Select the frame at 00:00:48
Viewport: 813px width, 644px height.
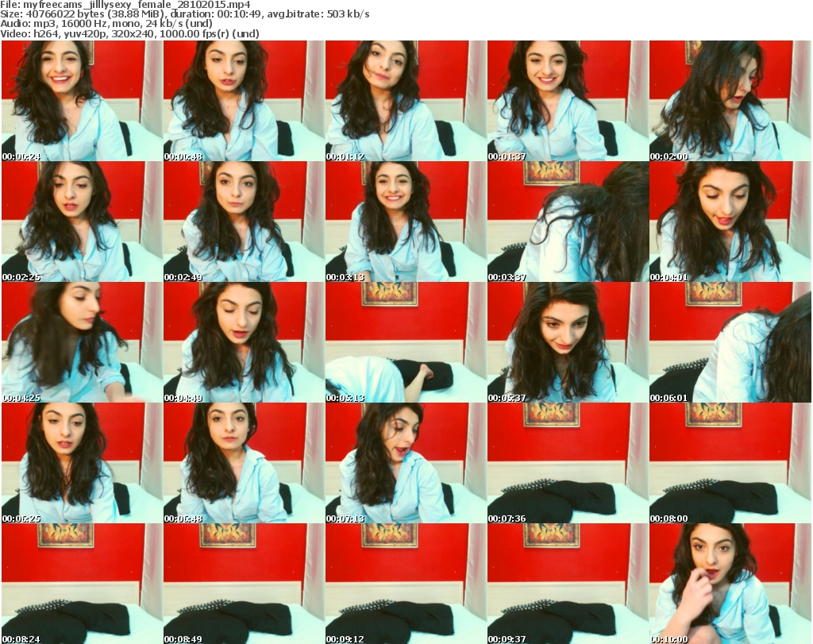coord(245,101)
